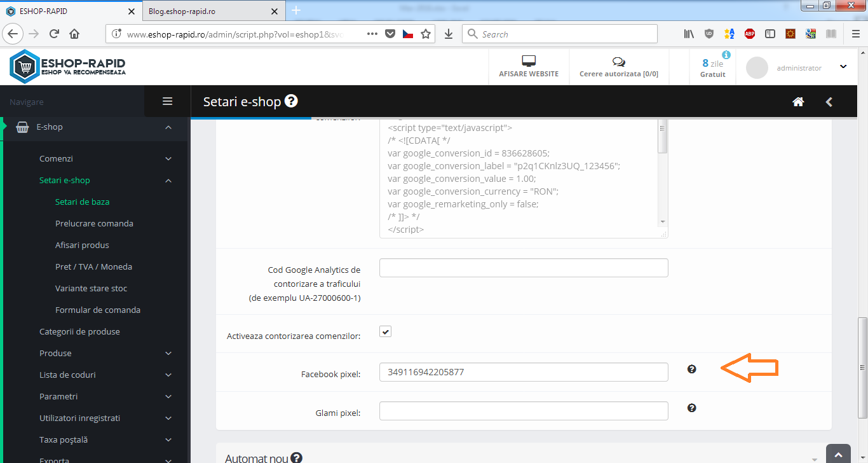
Task: Bookmark this page with star icon
Action: [x=426, y=34]
